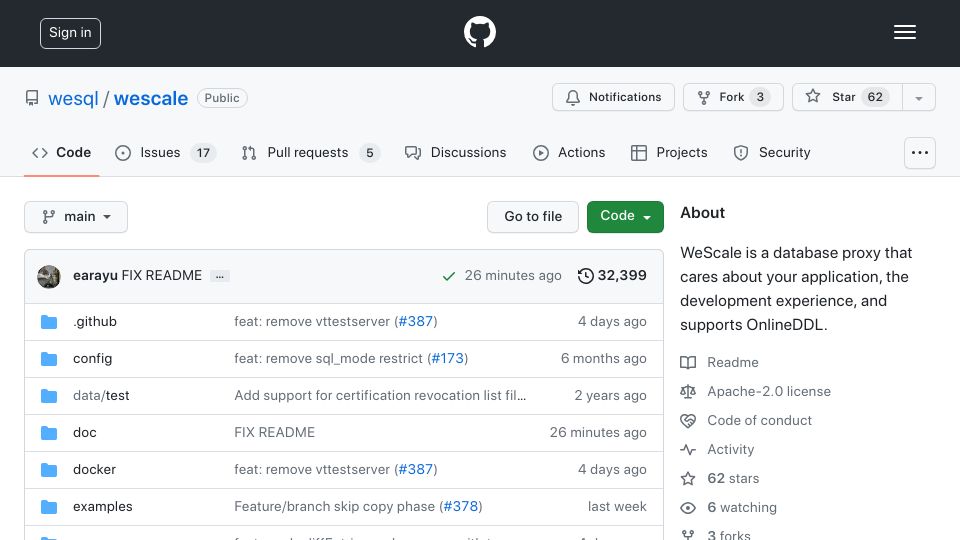960x540 pixels.
Task: Click the 5 pull requests counter badge
Action: pyautogui.click(x=370, y=153)
